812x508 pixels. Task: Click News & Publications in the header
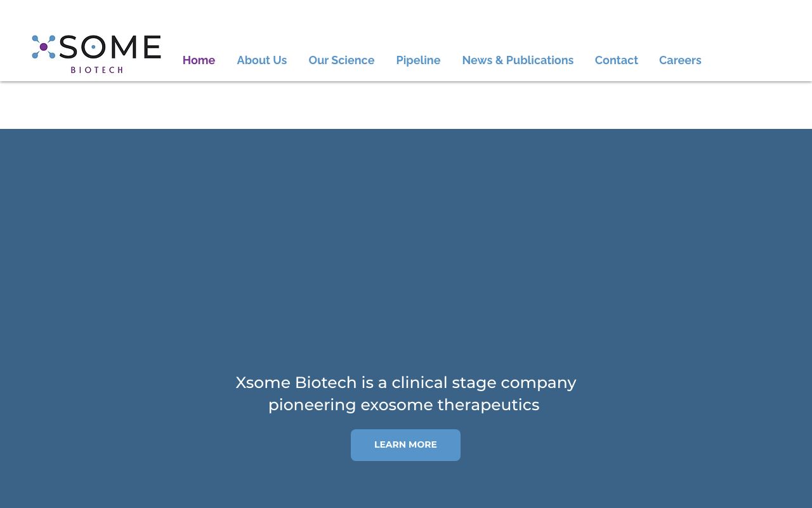(x=518, y=60)
